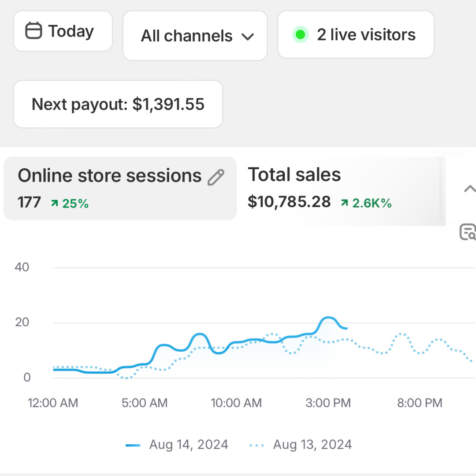Click the green arrow beside 2.6K%
Screen dimensions: 476x476
click(x=344, y=203)
